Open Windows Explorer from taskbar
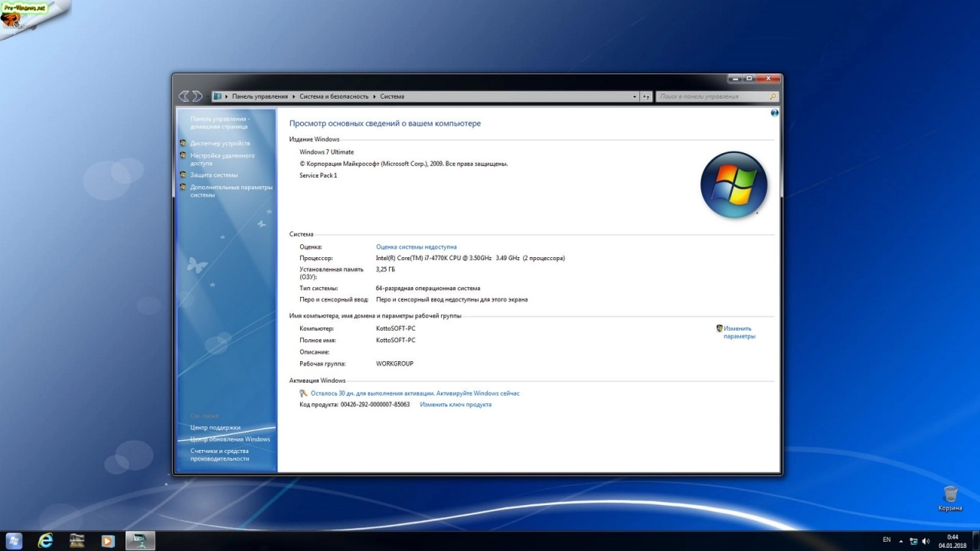This screenshot has height=551, width=980. 77,540
